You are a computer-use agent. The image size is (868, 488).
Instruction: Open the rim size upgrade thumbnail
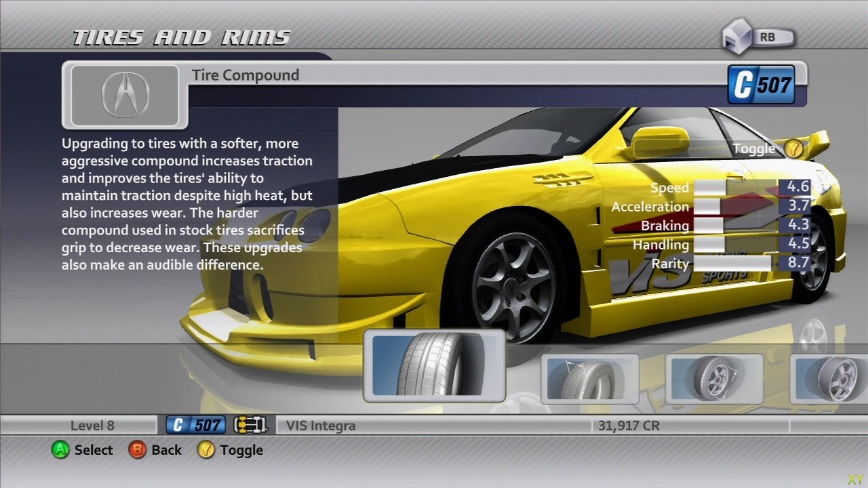(714, 379)
